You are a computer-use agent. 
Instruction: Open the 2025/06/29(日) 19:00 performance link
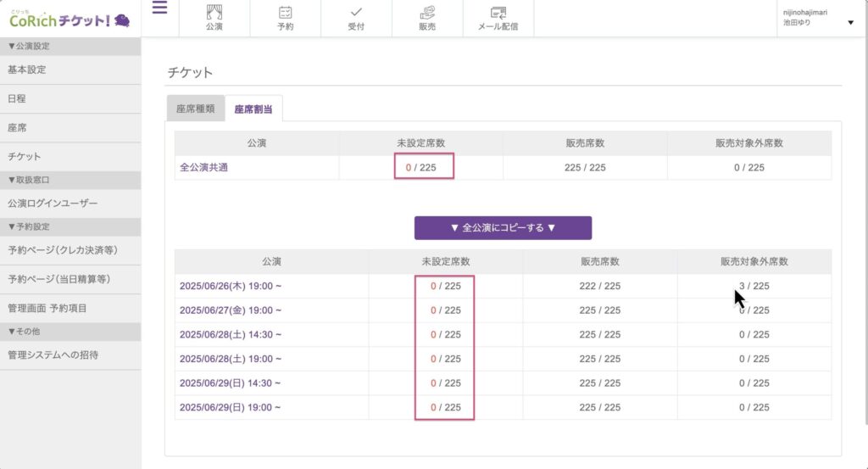pyautogui.click(x=230, y=407)
